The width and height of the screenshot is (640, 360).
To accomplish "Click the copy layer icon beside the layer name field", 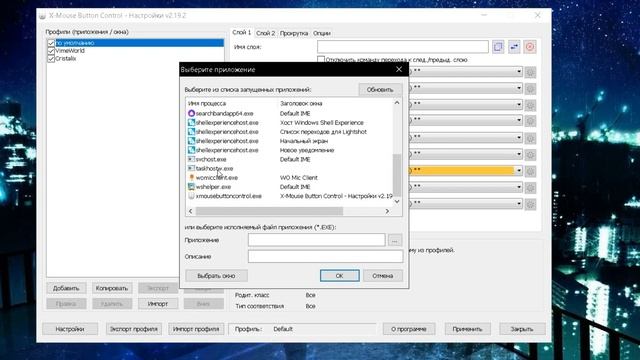I will tap(498, 47).
